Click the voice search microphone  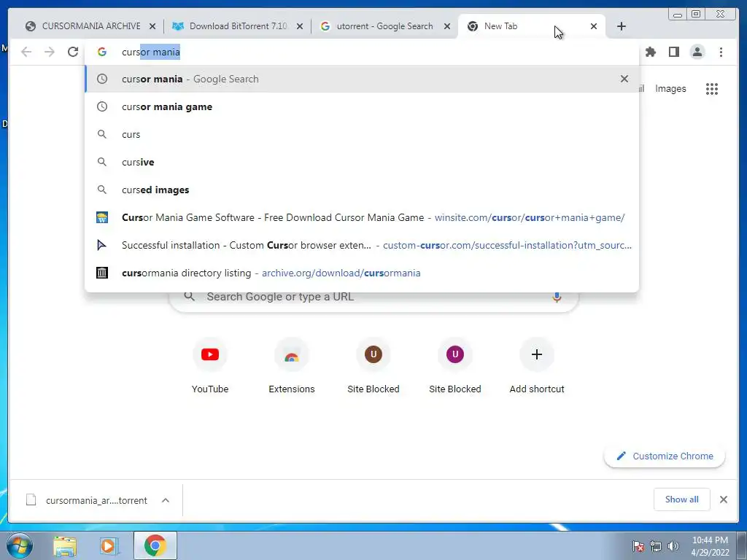557,297
